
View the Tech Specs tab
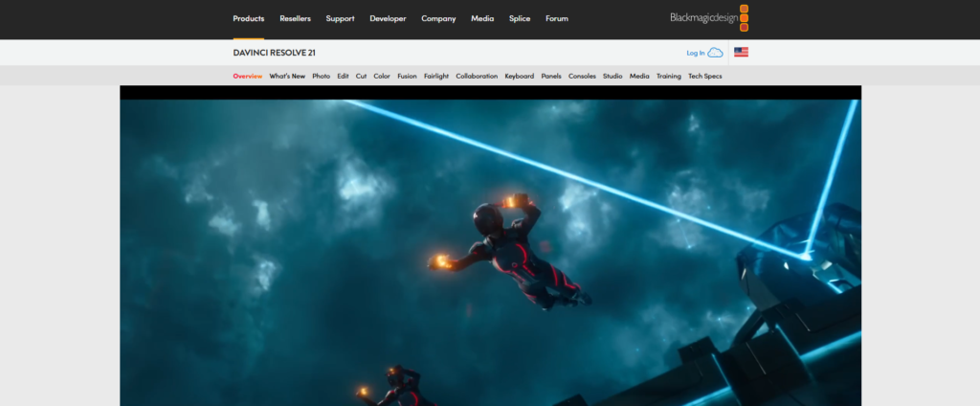705,76
